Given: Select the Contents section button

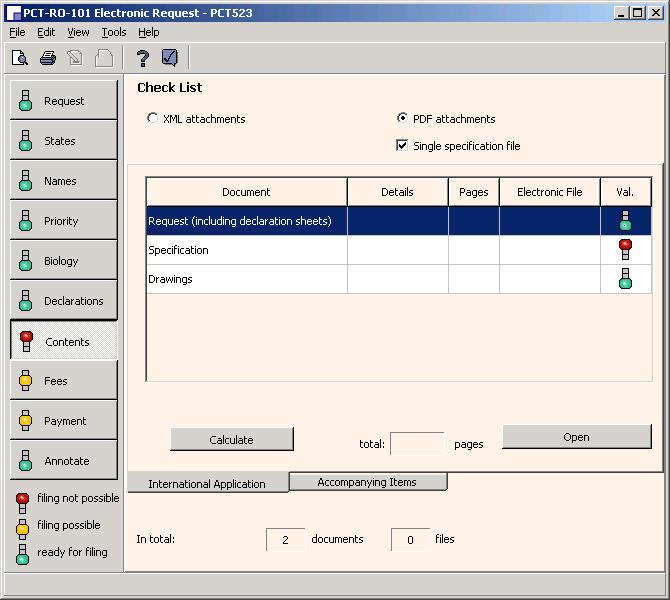Looking at the screenshot, I should click(64, 341).
